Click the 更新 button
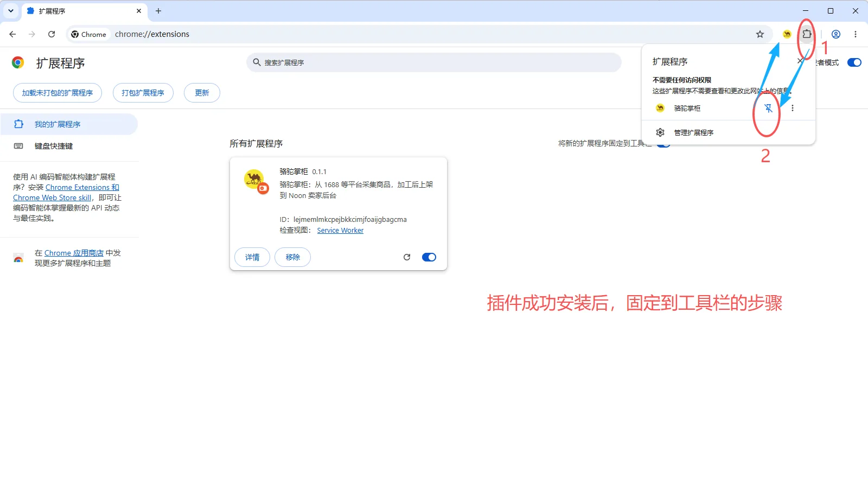This screenshot has height=485, width=868. click(x=202, y=93)
